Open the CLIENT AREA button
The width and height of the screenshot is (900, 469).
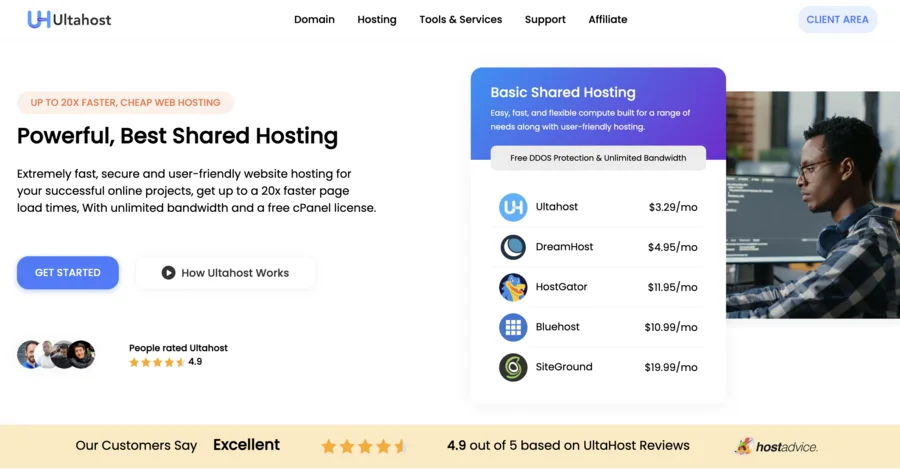[x=837, y=20]
